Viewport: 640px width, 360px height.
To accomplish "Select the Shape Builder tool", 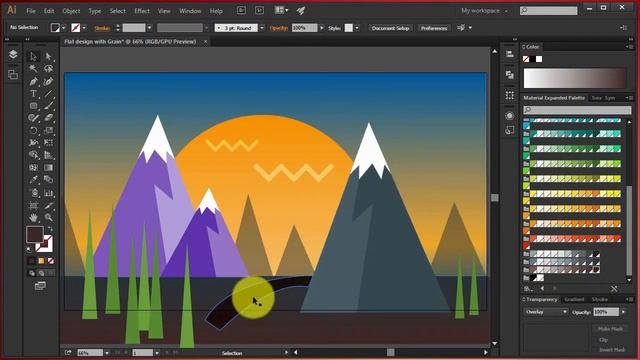I will (33, 155).
